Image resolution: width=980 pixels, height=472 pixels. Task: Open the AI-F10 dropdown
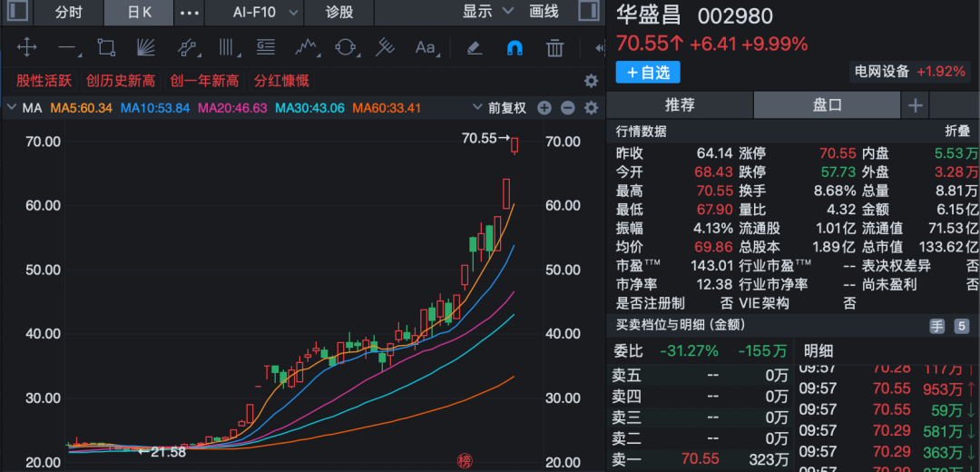click(x=265, y=12)
